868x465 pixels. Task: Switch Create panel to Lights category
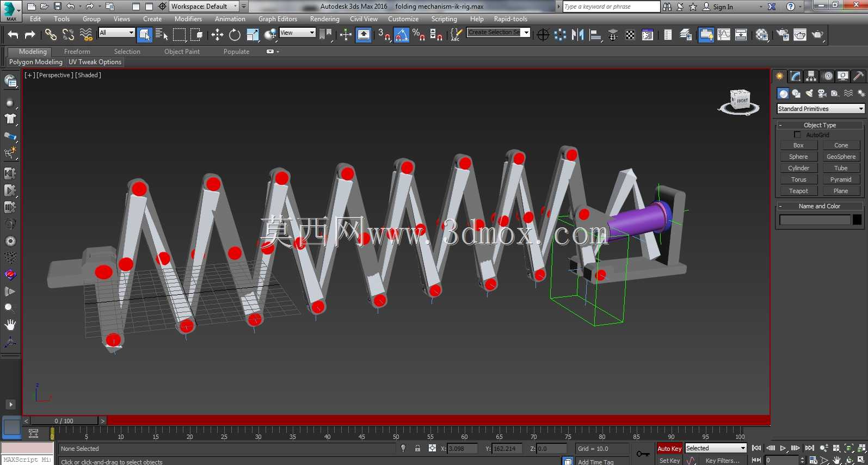pos(809,94)
